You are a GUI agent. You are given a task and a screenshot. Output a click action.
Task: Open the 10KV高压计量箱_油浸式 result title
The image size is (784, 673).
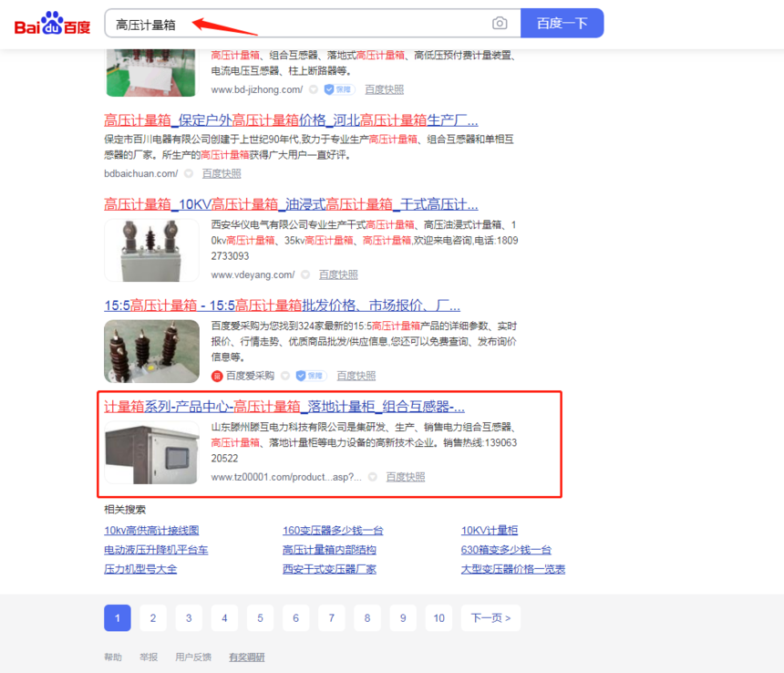pos(291,204)
